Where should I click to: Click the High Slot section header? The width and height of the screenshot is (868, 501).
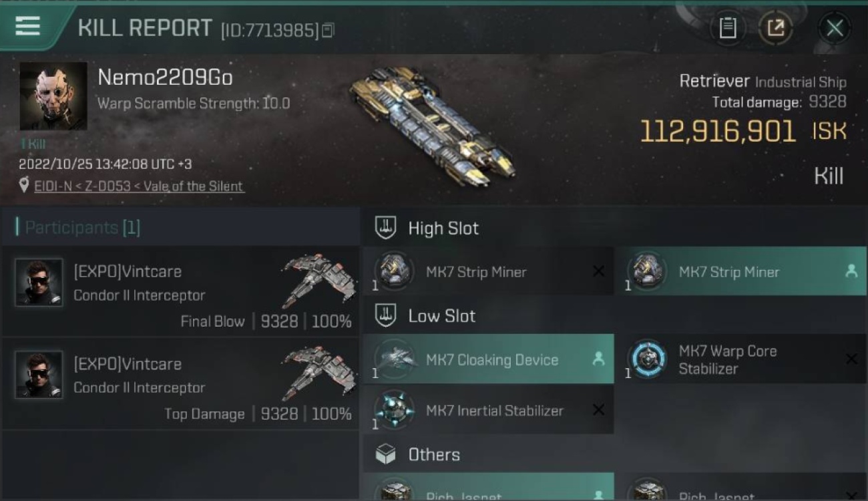[443, 228]
